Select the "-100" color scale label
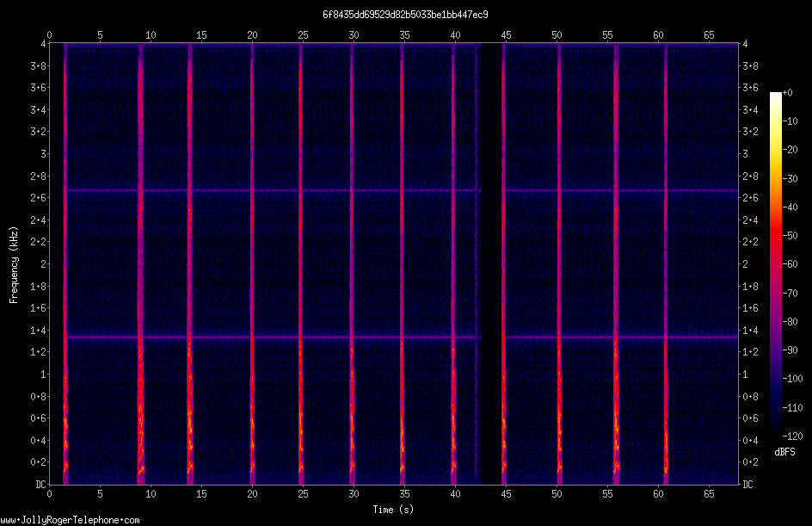812x526 pixels. tap(793, 379)
